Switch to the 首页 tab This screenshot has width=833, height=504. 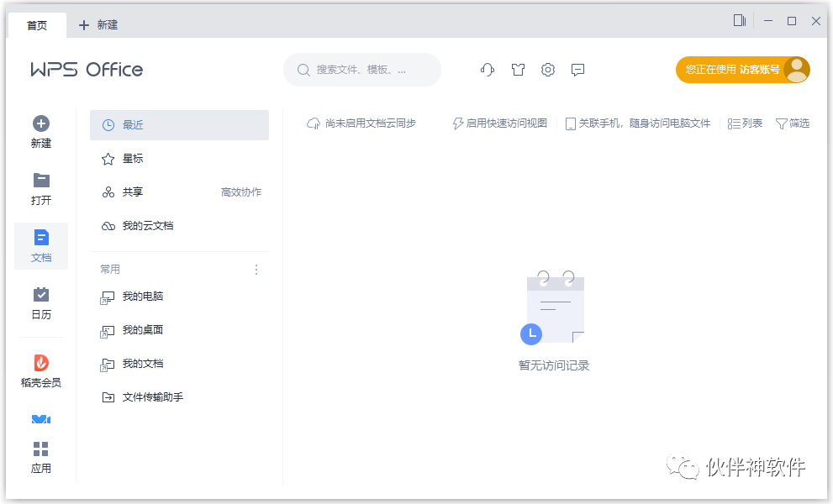coord(37,25)
